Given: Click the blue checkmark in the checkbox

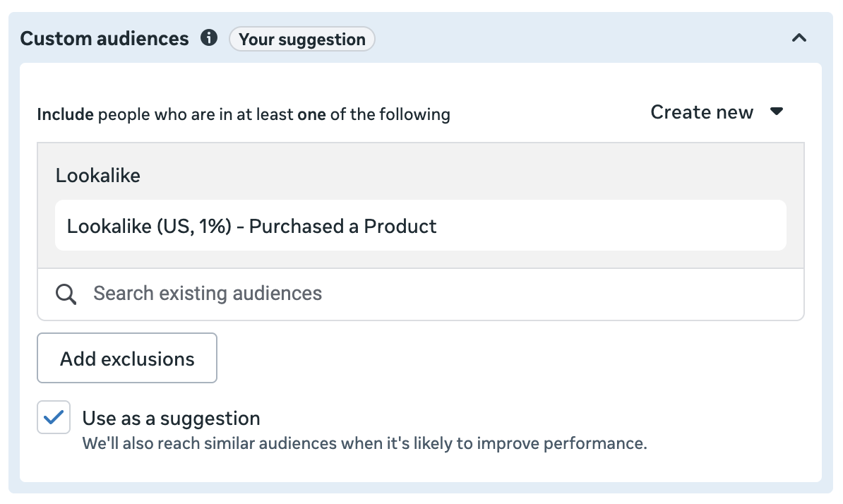Looking at the screenshot, I should [54, 418].
